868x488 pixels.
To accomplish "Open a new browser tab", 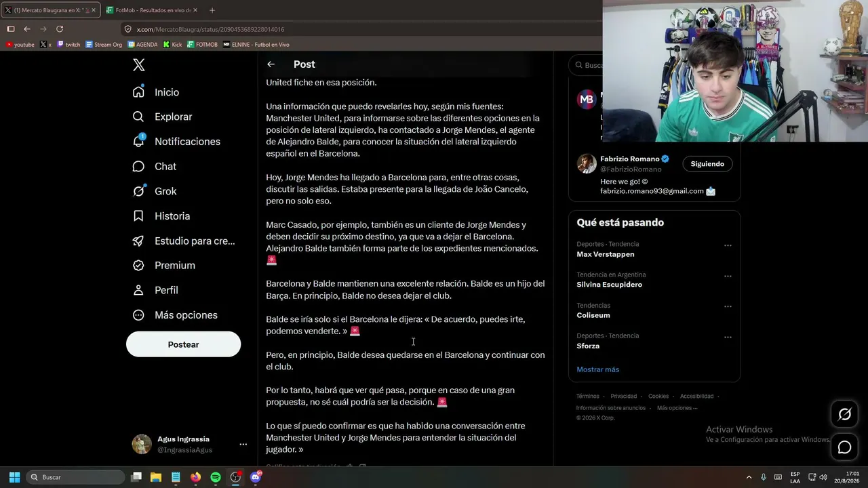I will [x=212, y=10].
